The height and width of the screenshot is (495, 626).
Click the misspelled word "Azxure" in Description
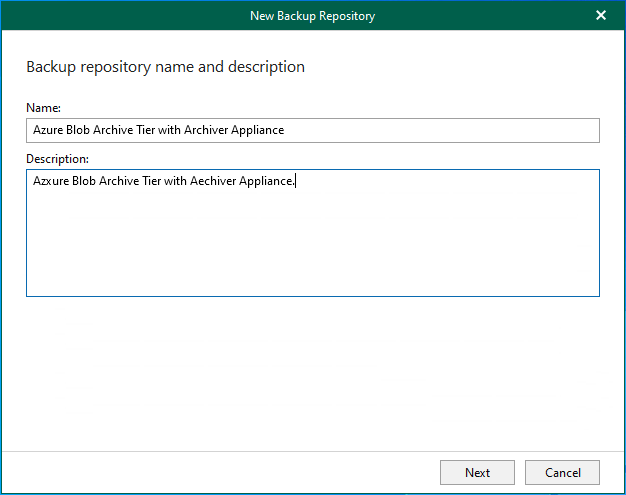[51, 181]
